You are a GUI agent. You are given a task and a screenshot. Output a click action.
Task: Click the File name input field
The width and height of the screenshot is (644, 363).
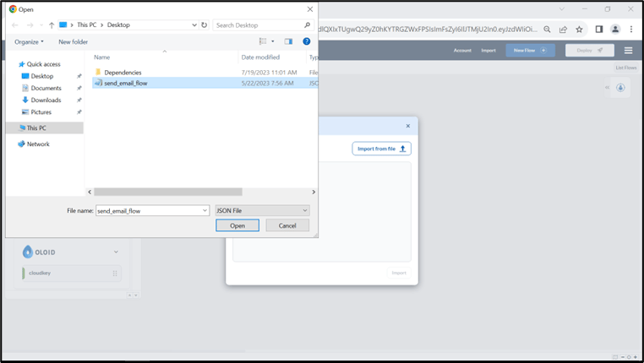(149, 211)
